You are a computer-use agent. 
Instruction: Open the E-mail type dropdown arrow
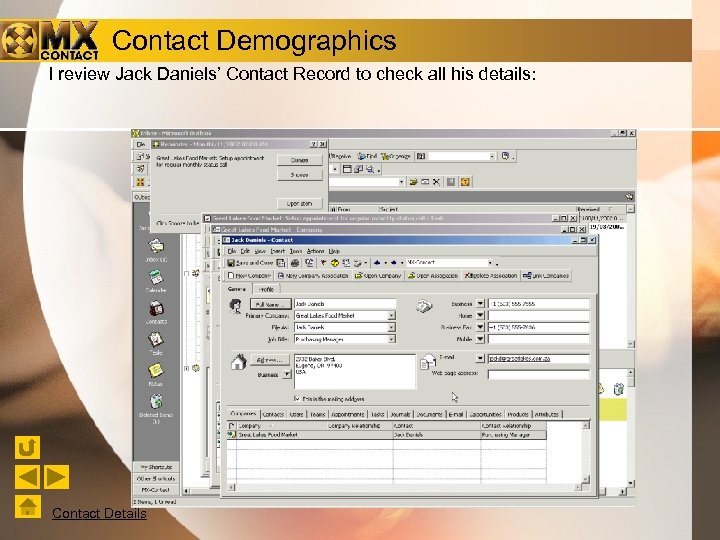[x=480, y=358]
